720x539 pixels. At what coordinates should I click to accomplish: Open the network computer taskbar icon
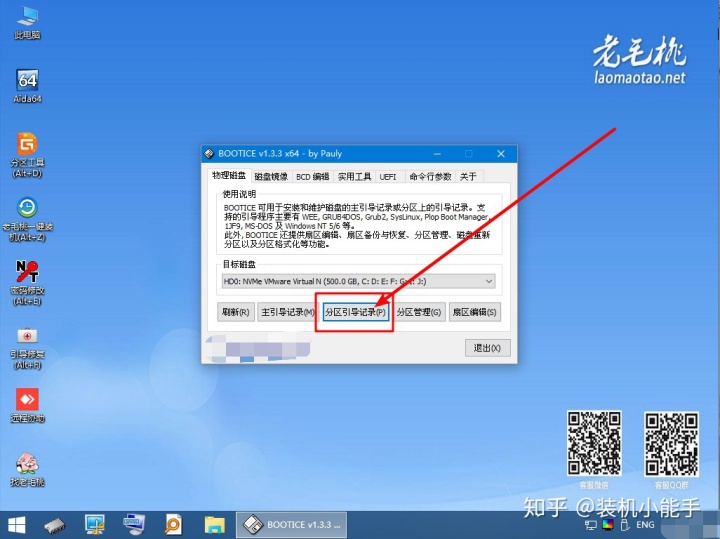tap(134, 524)
